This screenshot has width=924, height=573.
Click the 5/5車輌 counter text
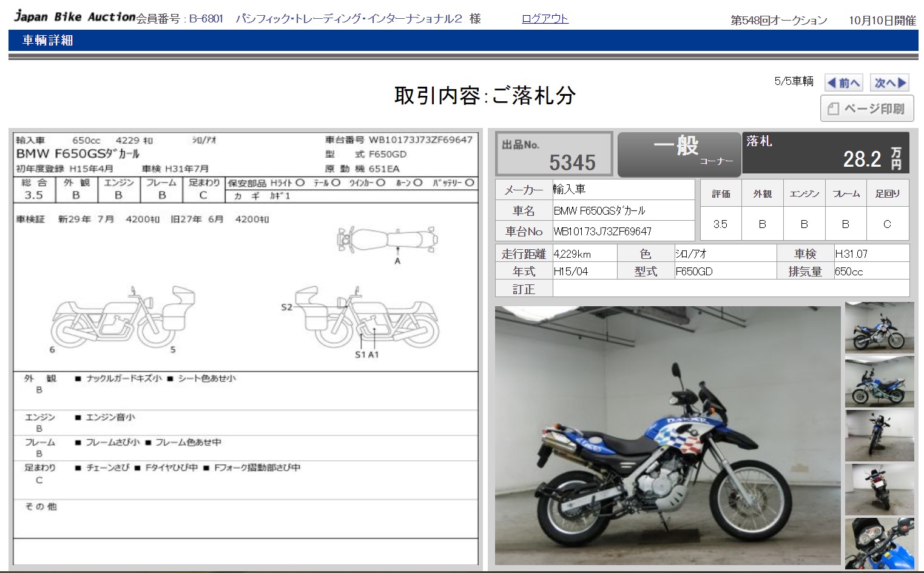coord(794,81)
